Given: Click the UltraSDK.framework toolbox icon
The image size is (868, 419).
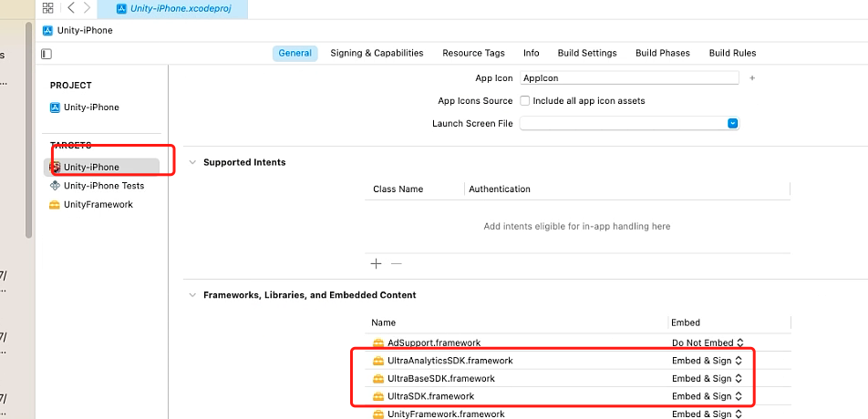Looking at the screenshot, I should coord(378,396).
